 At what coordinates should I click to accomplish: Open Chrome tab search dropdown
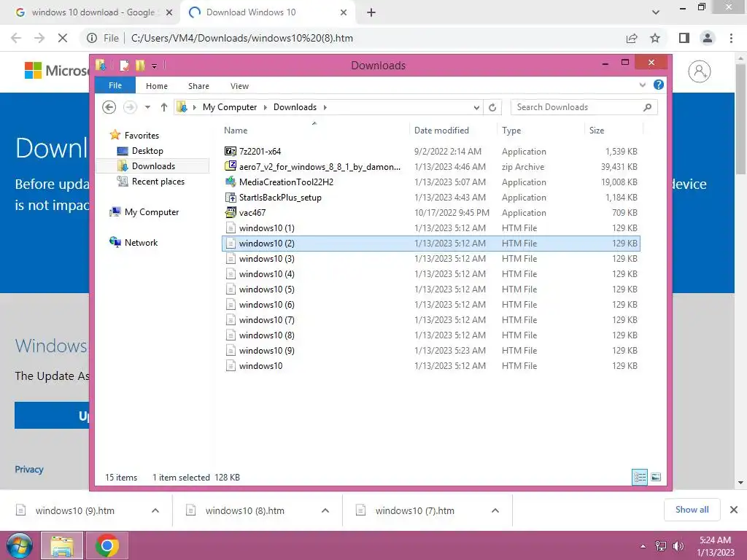point(656,12)
